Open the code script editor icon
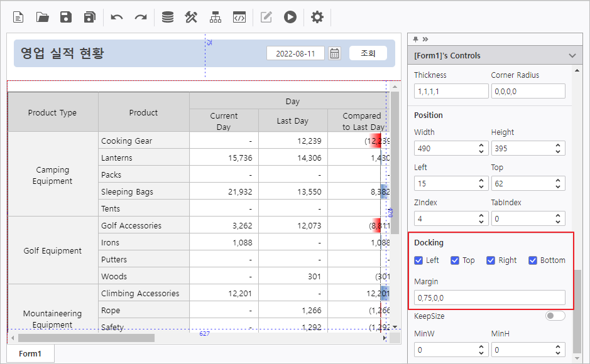The width and height of the screenshot is (590, 364). coord(239,18)
